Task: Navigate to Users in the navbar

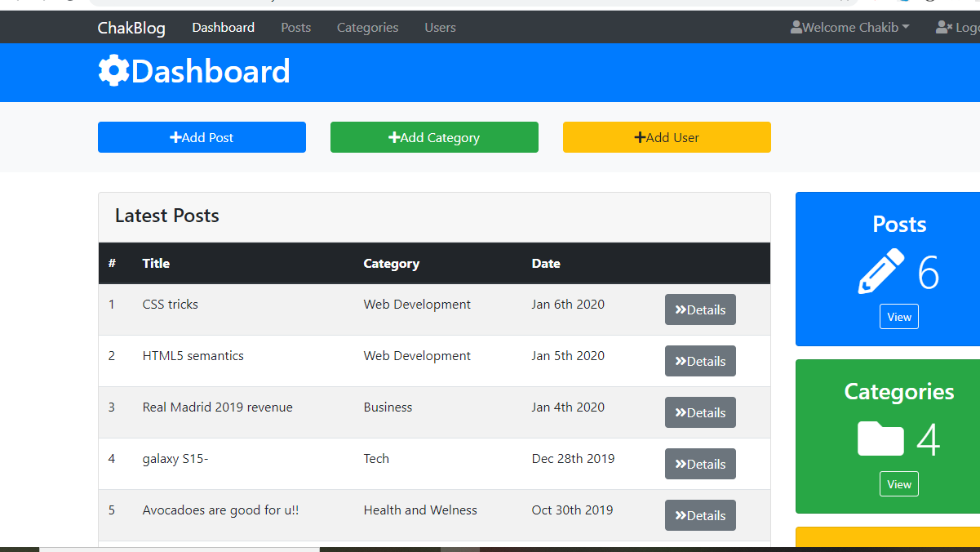Action: coord(441,28)
